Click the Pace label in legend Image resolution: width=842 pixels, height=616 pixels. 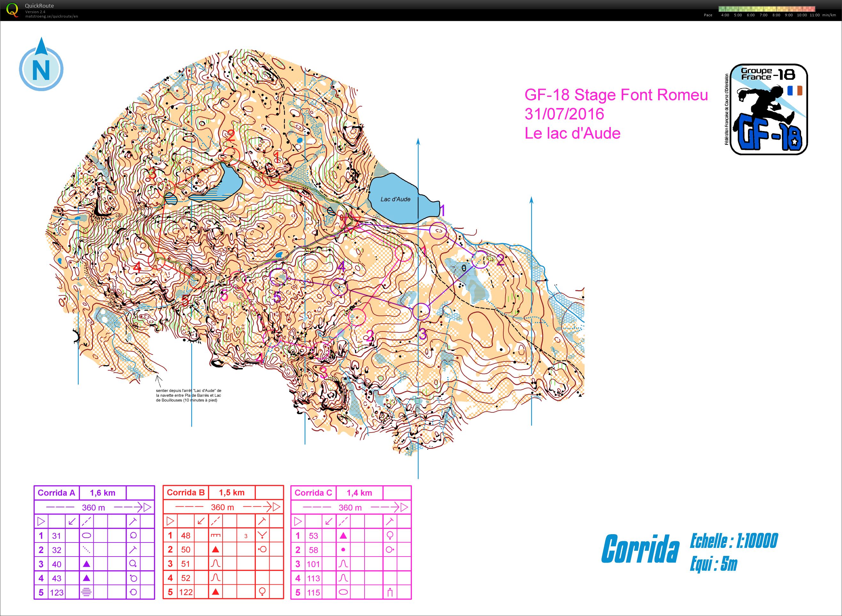(x=708, y=15)
